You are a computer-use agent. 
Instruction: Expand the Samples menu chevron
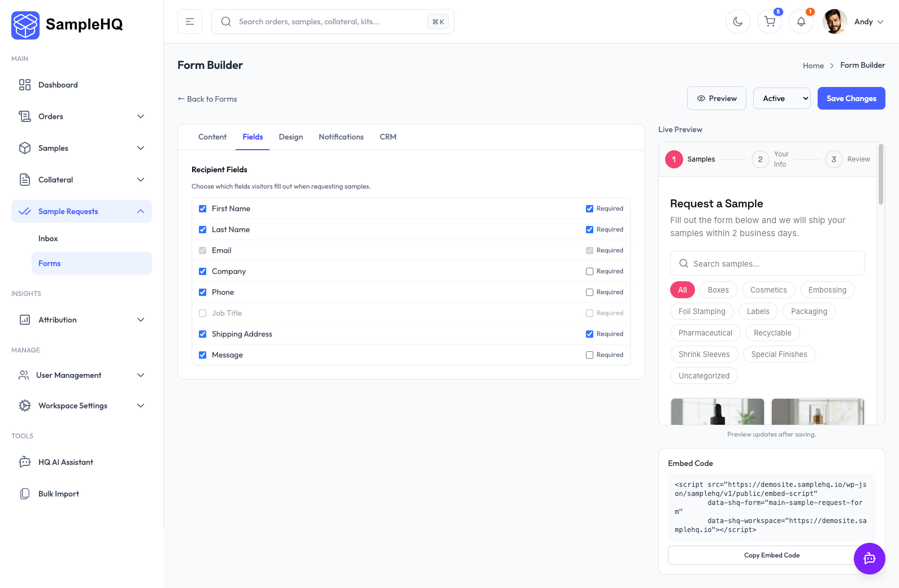click(x=141, y=148)
